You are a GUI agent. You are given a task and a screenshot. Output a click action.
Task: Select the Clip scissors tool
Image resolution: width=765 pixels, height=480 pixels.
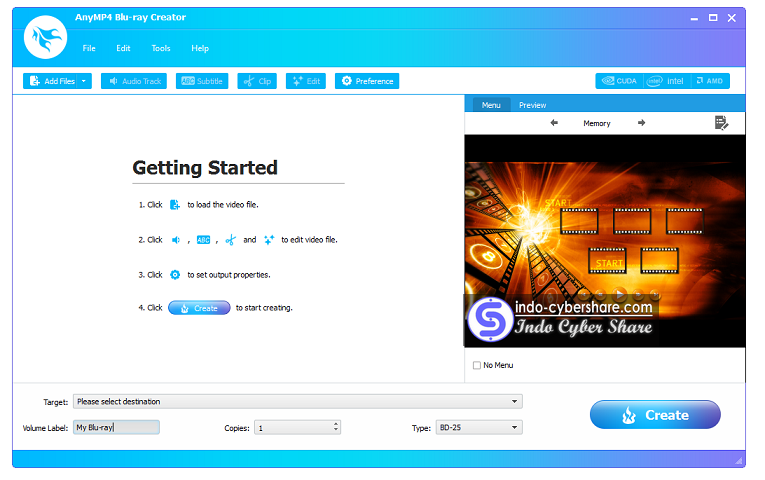(x=257, y=81)
